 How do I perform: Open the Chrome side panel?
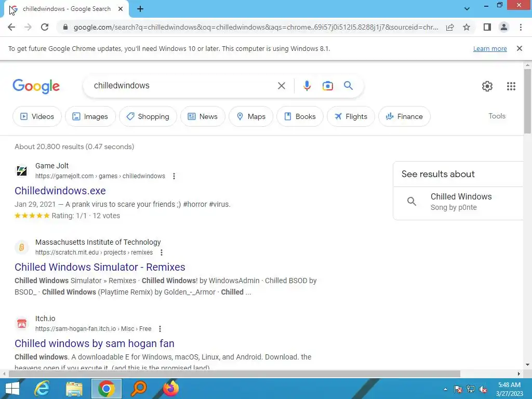[x=487, y=27]
